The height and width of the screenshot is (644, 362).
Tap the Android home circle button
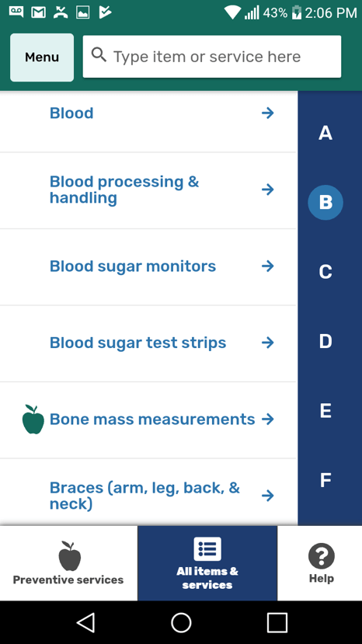point(181,622)
